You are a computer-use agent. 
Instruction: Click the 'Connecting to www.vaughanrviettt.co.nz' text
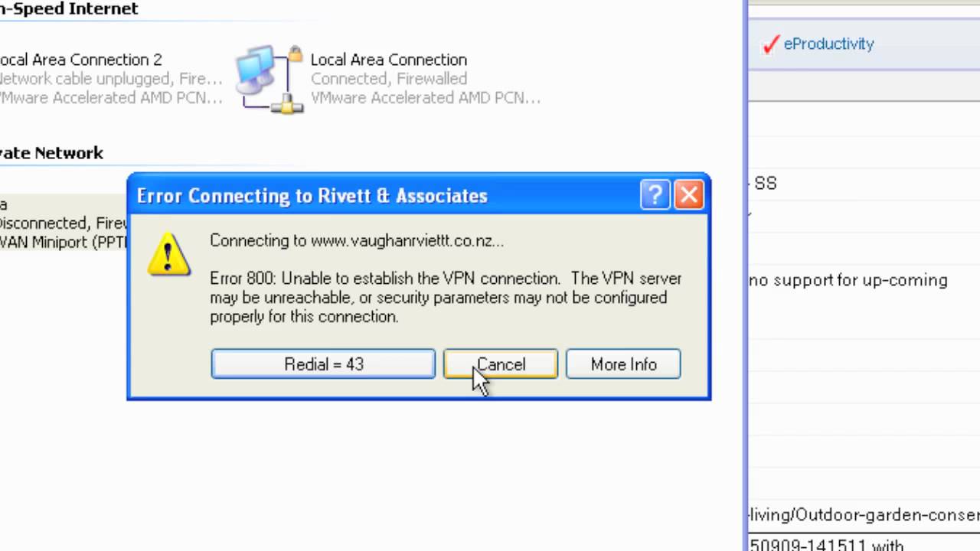(x=357, y=240)
